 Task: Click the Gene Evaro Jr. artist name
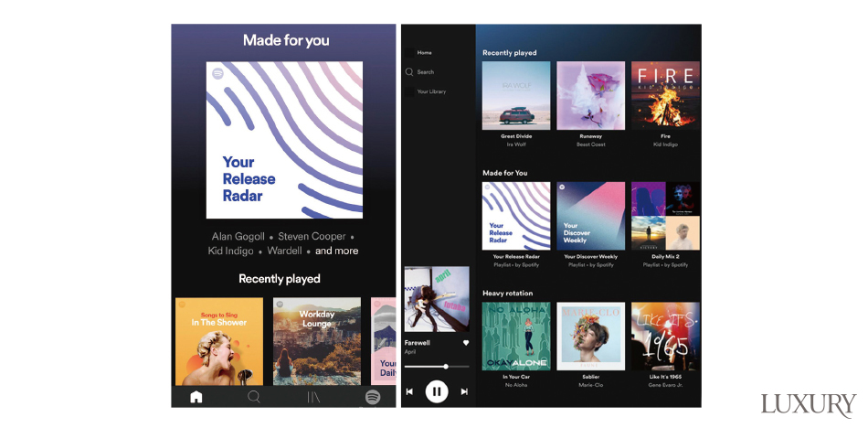(x=665, y=385)
